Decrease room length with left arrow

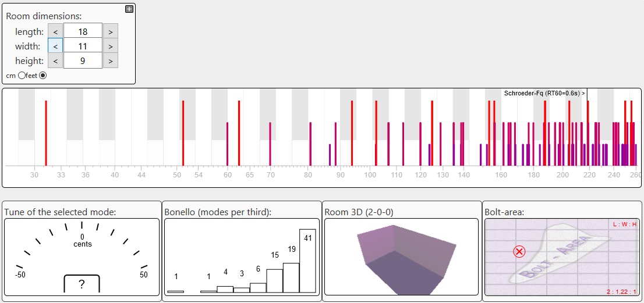pyautogui.click(x=55, y=31)
